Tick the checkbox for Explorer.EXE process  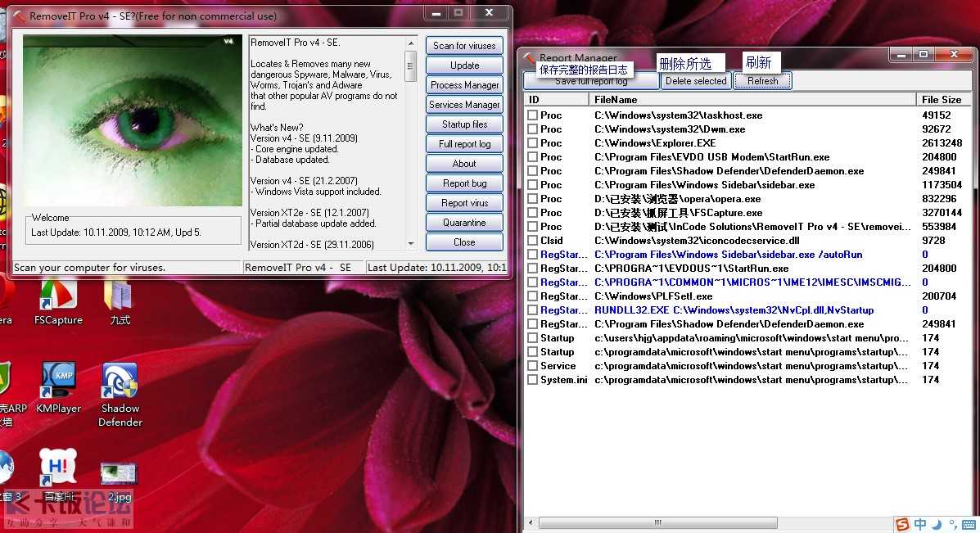[532, 143]
